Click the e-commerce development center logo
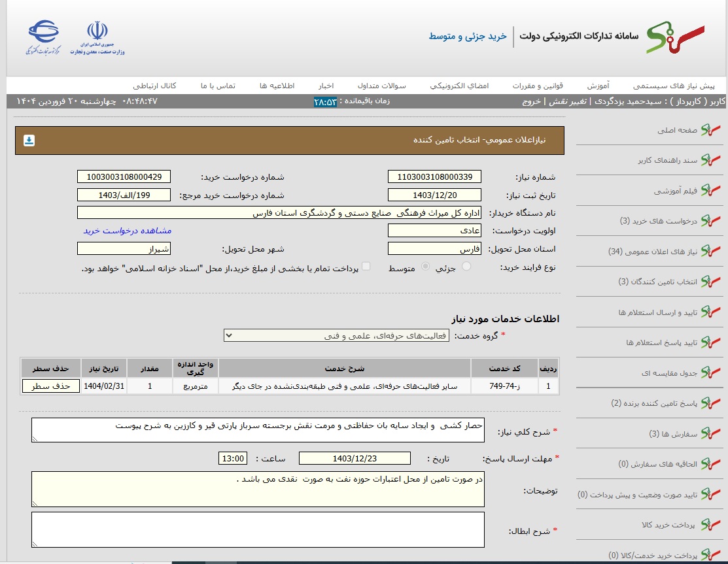 pos(43,37)
